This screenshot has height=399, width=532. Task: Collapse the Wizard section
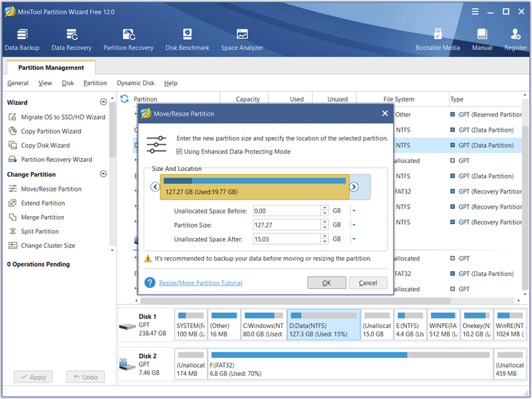[104, 102]
